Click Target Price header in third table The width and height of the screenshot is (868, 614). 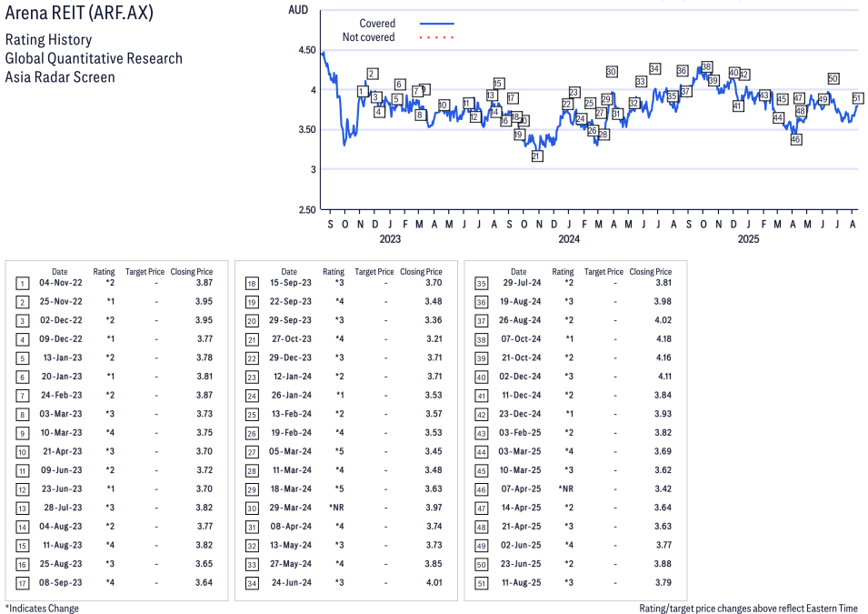[x=604, y=272]
